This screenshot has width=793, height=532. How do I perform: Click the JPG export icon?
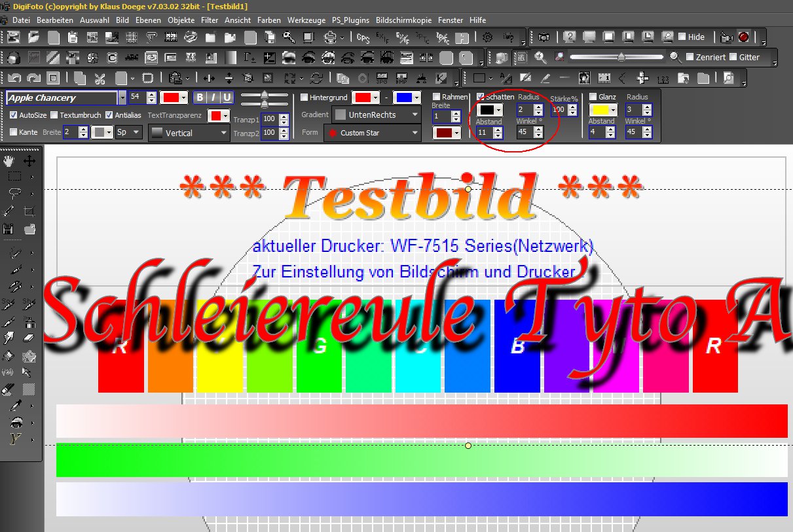tap(382, 77)
